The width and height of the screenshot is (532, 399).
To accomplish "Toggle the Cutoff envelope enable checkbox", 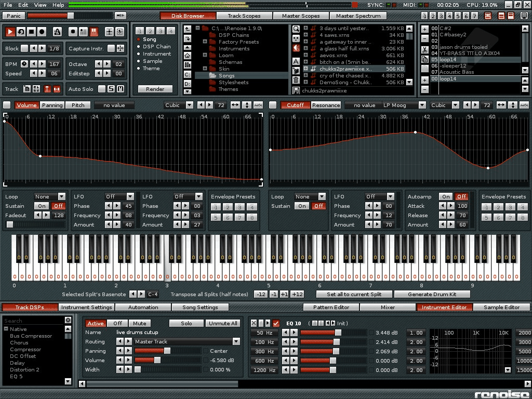I will [272, 105].
